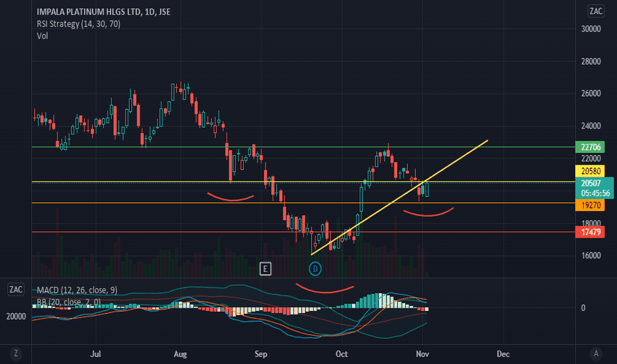Click the Aug label on time axis
Viewport: 617px width, 364px height.
(x=180, y=354)
